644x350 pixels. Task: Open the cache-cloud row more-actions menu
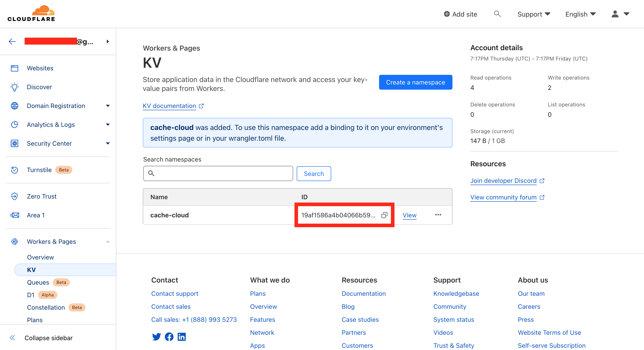coord(438,215)
